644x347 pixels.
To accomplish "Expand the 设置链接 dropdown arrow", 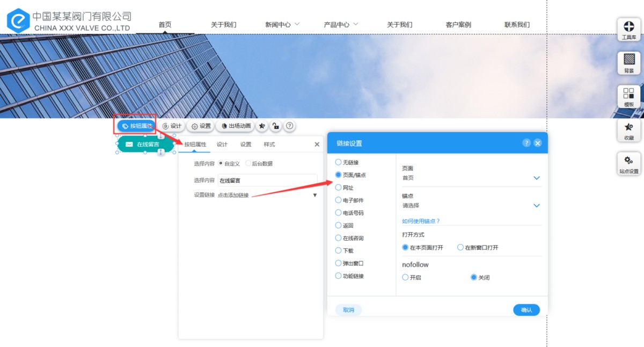I will coord(315,195).
